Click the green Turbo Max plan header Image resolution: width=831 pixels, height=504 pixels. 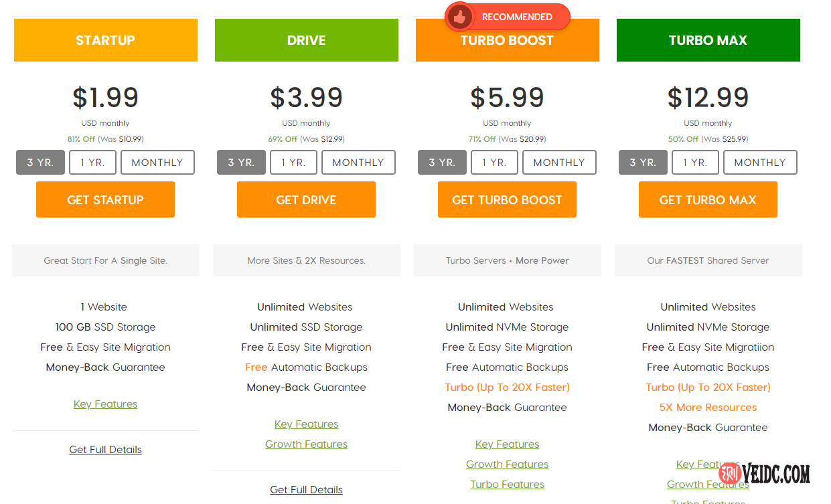(708, 41)
